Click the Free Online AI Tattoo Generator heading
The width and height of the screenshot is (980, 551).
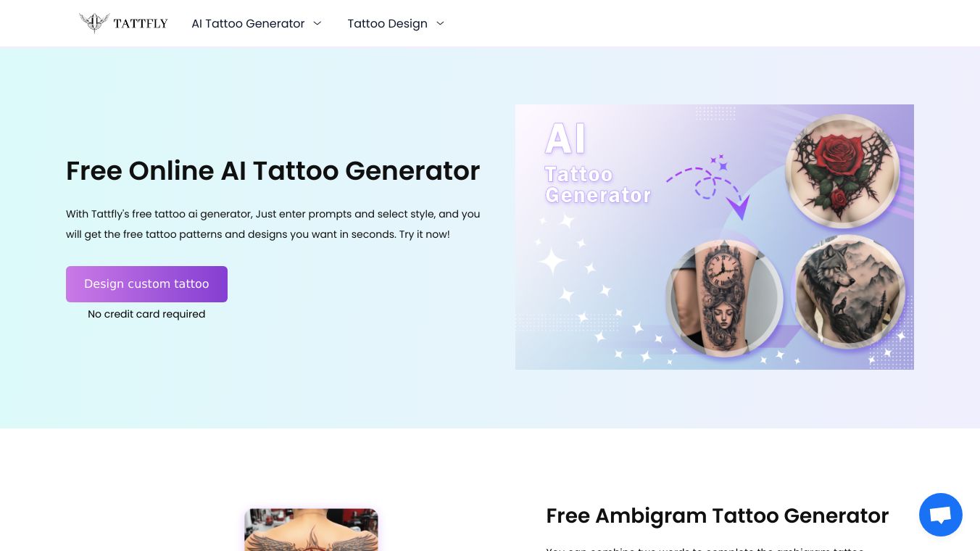(273, 171)
